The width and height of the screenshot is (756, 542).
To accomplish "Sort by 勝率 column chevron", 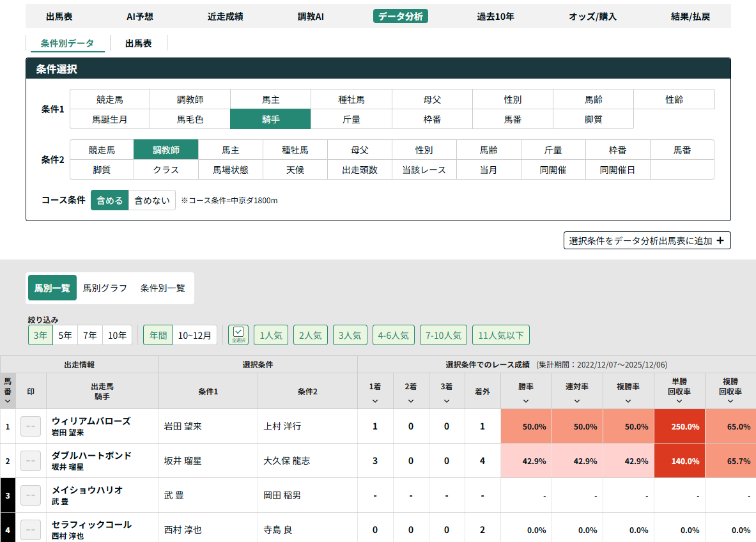I will [525, 401].
